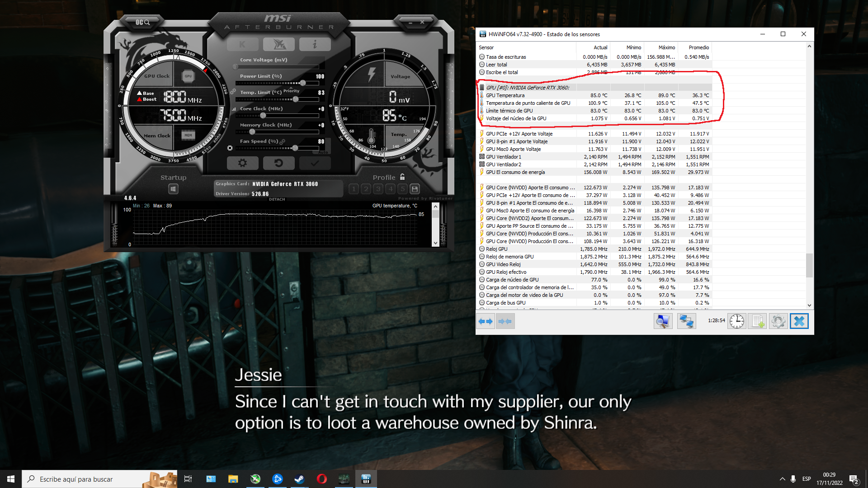Select the Reloj GPU sensor row
The height and width of the screenshot is (488, 868).
point(594,249)
